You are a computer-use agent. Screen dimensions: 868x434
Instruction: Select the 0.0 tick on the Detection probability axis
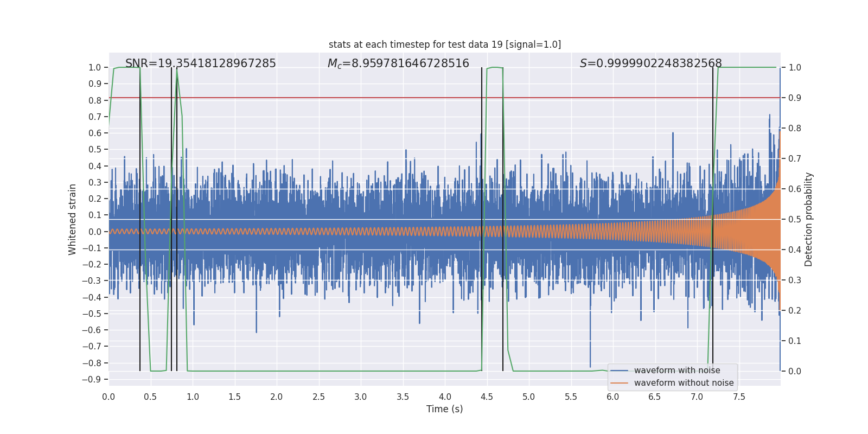coord(795,371)
